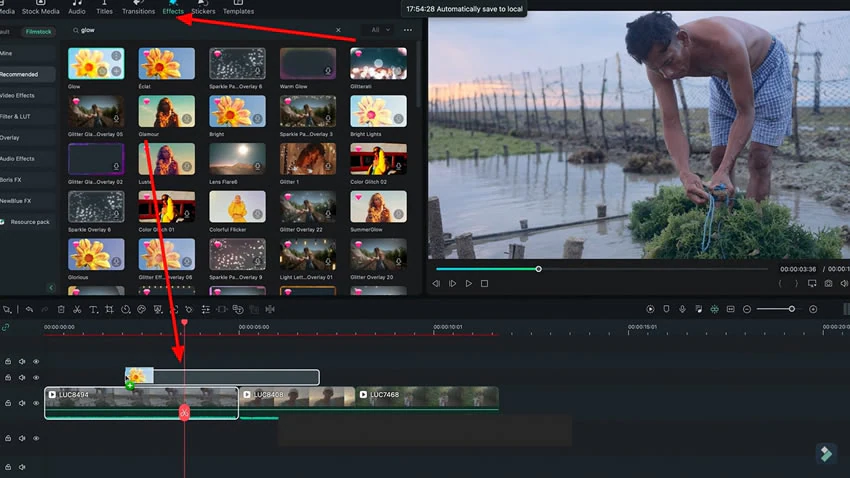Hide the LUC8494 video track with eye

pyautogui.click(x=36, y=403)
